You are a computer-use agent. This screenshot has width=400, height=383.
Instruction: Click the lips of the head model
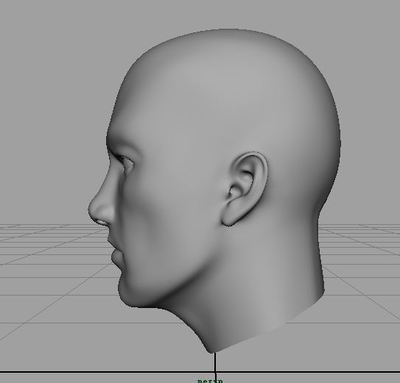(117, 254)
